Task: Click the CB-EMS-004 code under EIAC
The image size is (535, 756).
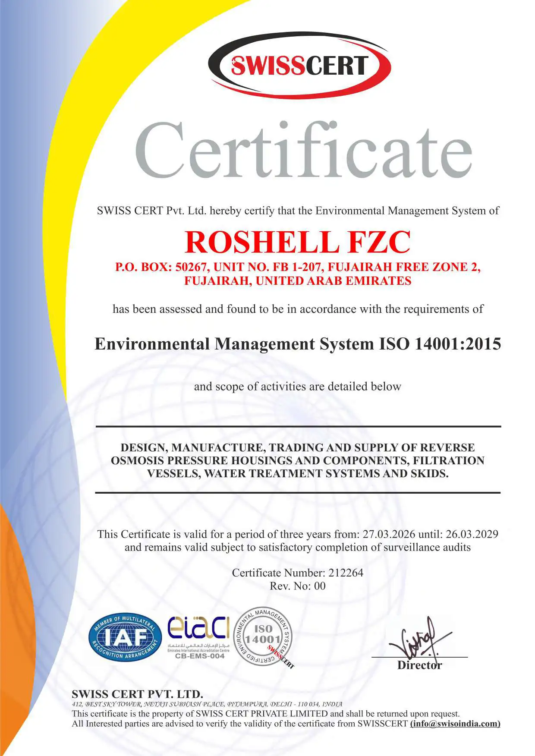Action: point(200,656)
